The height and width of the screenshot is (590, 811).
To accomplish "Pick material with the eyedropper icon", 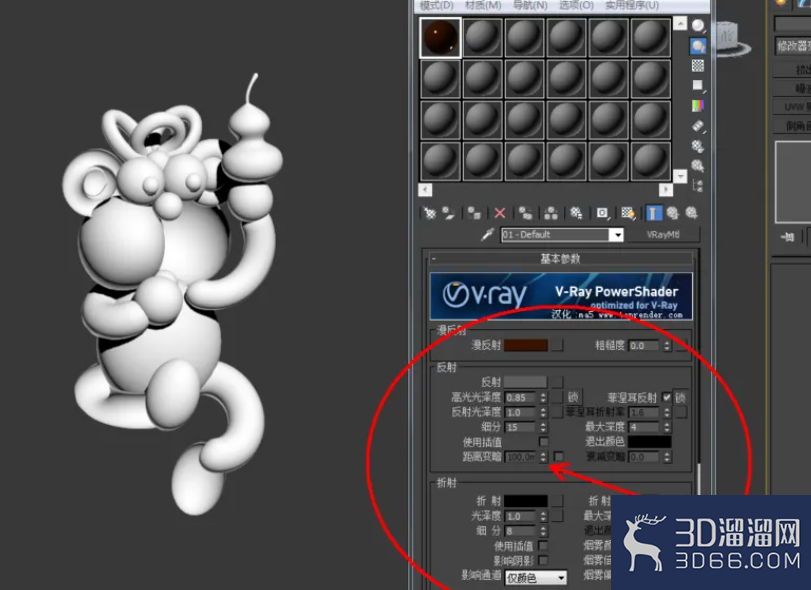I will [487, 235].
